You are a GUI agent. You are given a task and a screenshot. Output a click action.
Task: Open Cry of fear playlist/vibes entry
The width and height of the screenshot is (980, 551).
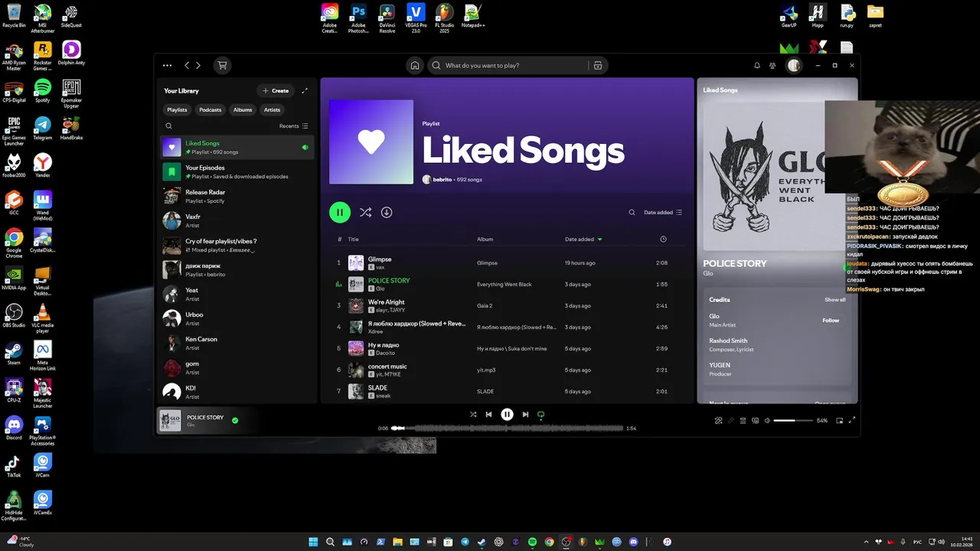click(237, 246)
